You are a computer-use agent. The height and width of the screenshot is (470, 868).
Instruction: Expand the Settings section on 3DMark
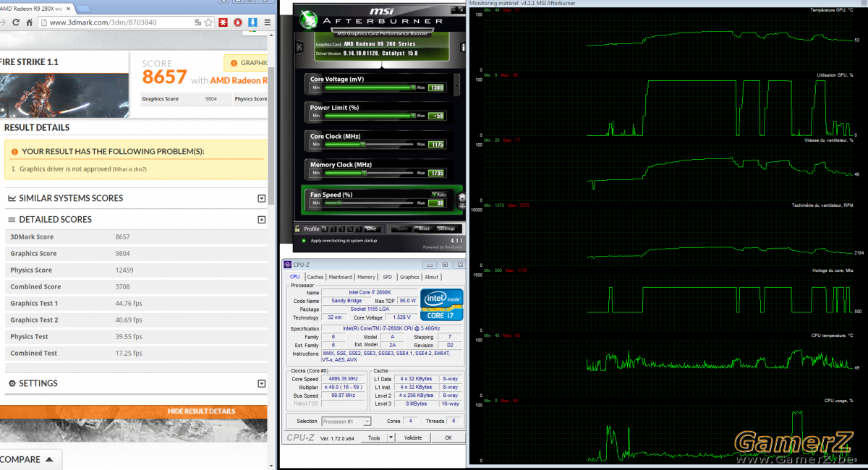[262, 383]
